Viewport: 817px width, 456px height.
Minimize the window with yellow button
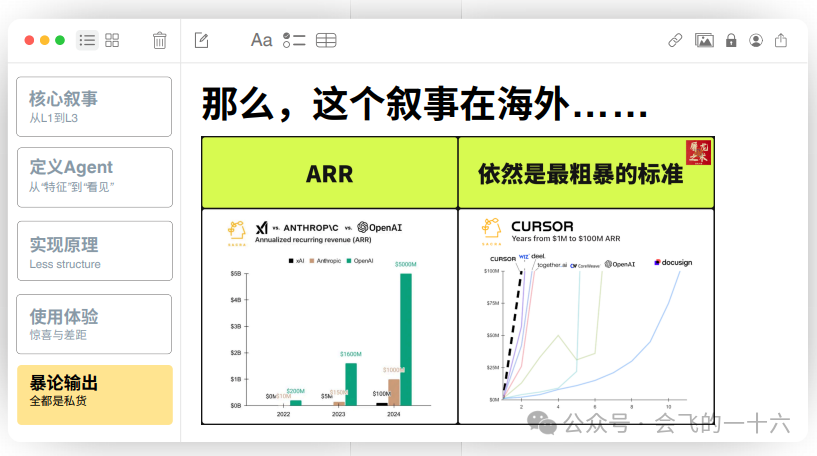click(45, 40)
